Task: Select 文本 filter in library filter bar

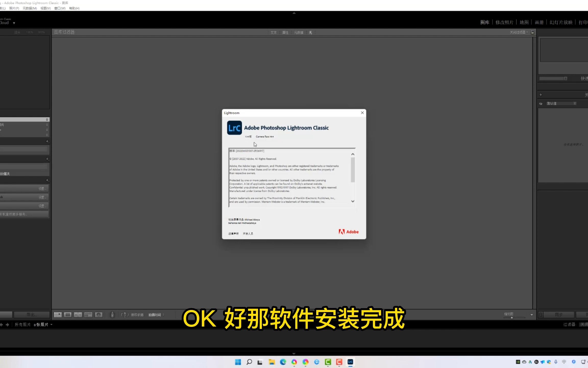Action: click(x=274, y=32)
